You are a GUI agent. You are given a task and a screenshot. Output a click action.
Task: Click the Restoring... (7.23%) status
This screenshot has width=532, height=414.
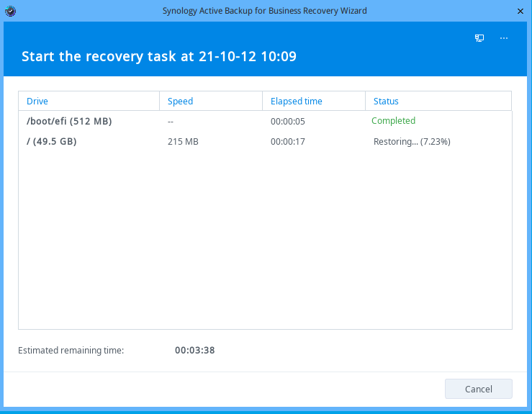point(412,142)
